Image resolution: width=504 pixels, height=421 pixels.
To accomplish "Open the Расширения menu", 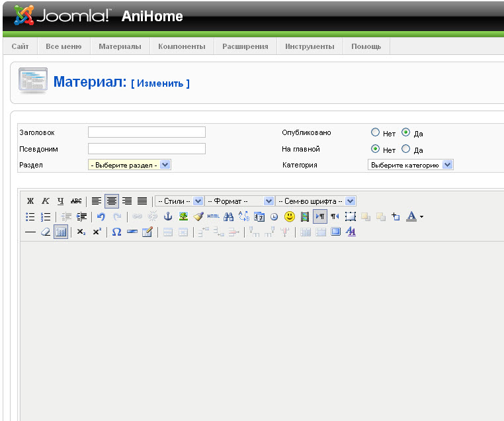I will 245,46.
